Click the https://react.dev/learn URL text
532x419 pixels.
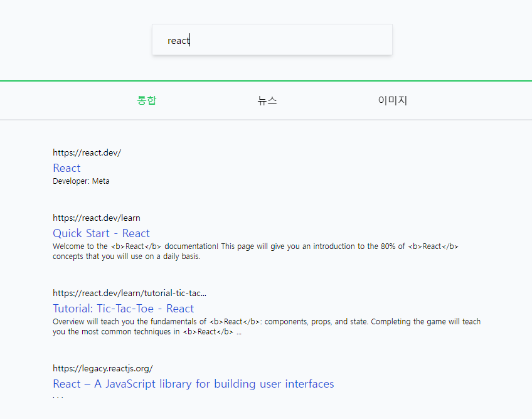pyautogui.click(x=97, y=218)
